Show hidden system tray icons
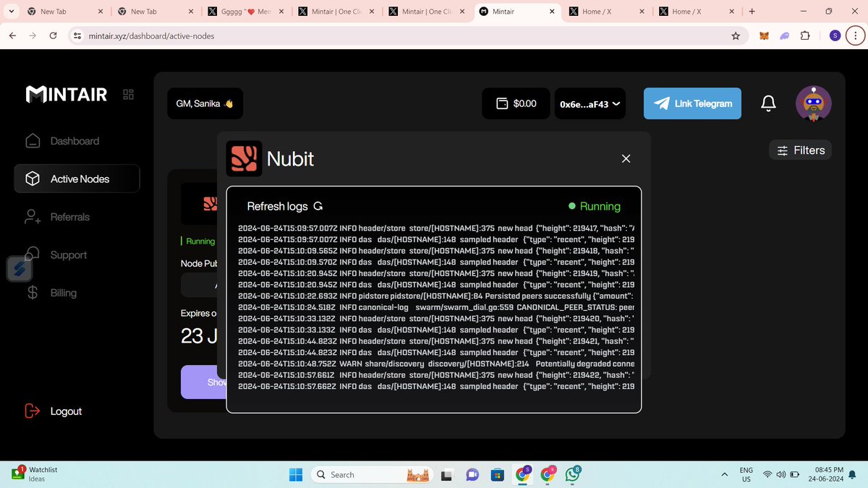This screenshot has height=488, width=868. (x=725, y=474)
